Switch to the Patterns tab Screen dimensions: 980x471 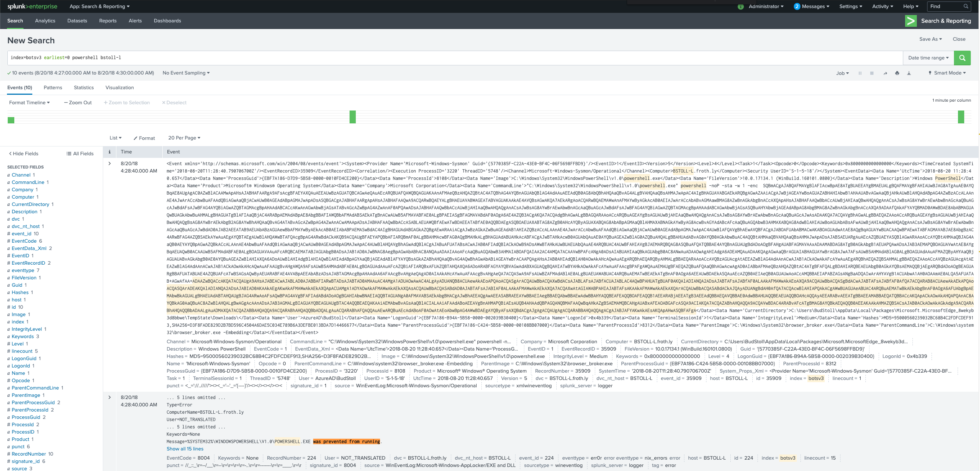pyautogui.click(x=53, y=88)
